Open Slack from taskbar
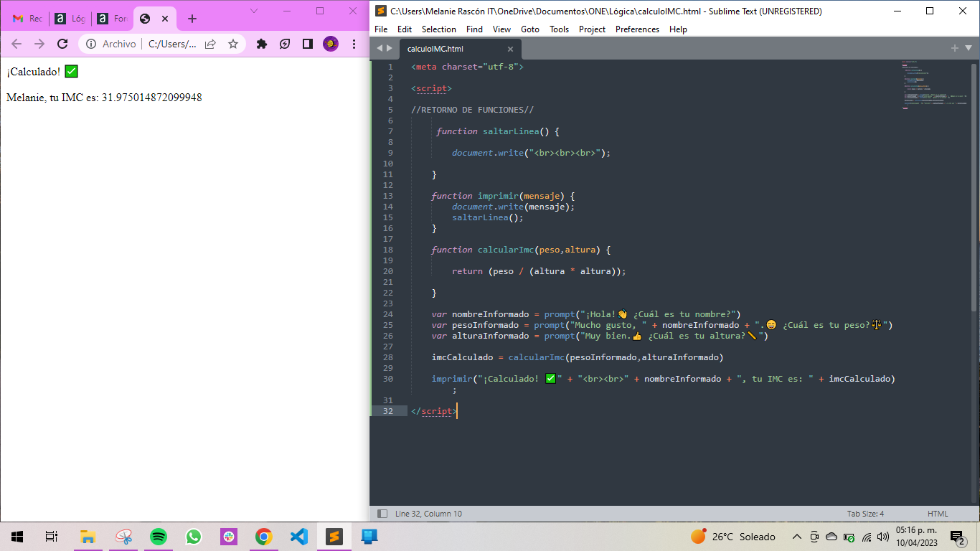This screenshot has width=980, height=551. click(229, 537)
